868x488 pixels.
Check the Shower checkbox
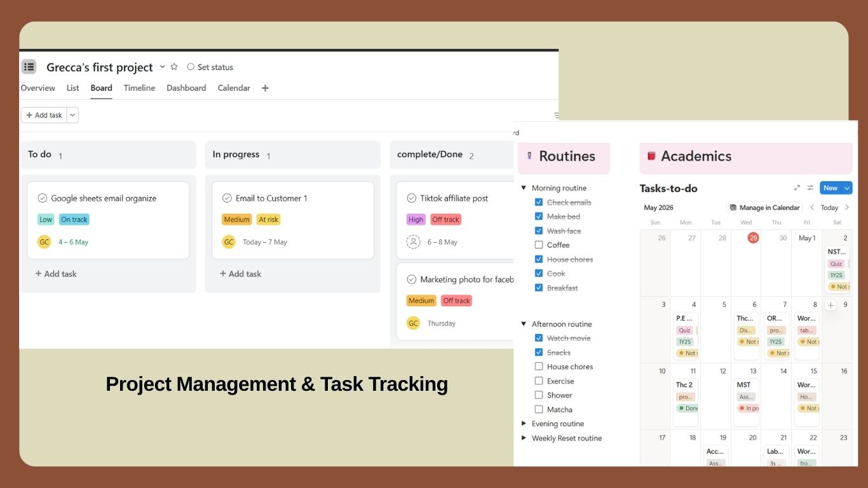coord(539,395)
